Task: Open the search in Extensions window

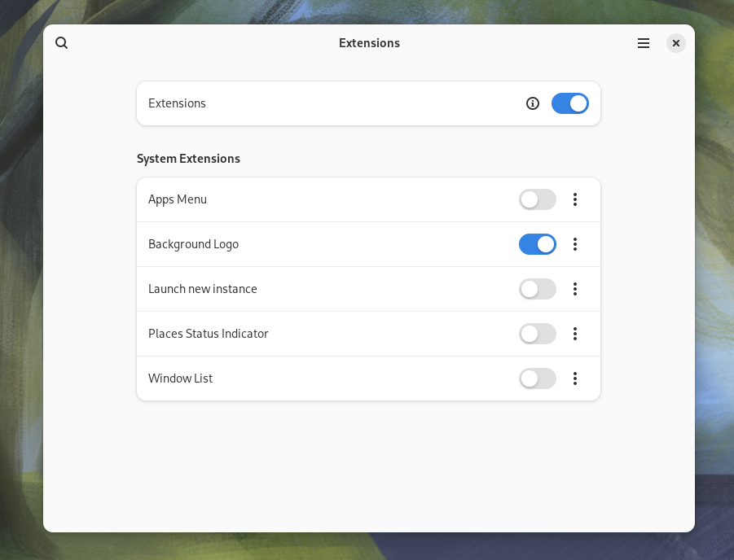Action: pyautogui.click(x=61, y=43)
